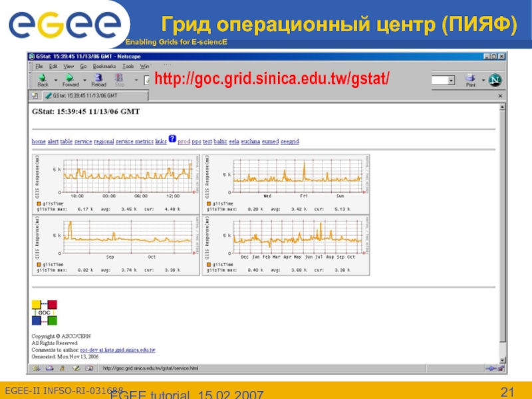This screenshot has width=532, height=399.
Task: Open the Edit menu
Action: point(53,66)
